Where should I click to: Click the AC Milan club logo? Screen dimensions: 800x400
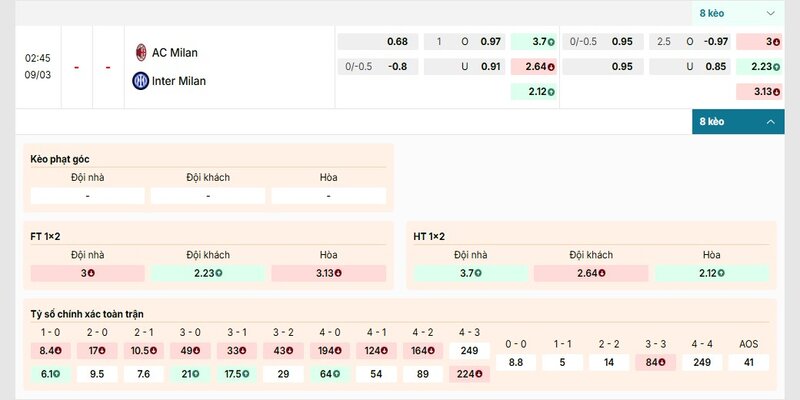[x=141, y=53]
